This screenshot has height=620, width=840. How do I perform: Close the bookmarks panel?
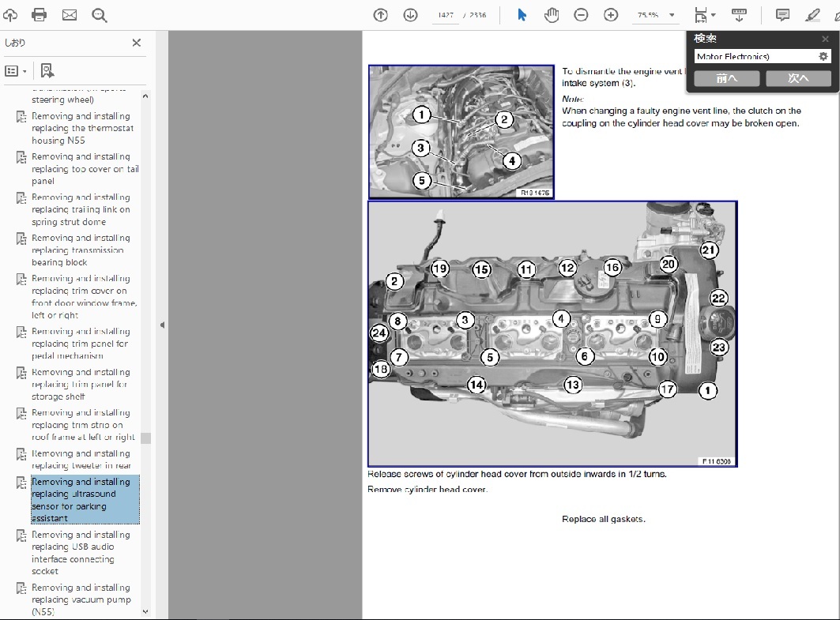(137, 43)
